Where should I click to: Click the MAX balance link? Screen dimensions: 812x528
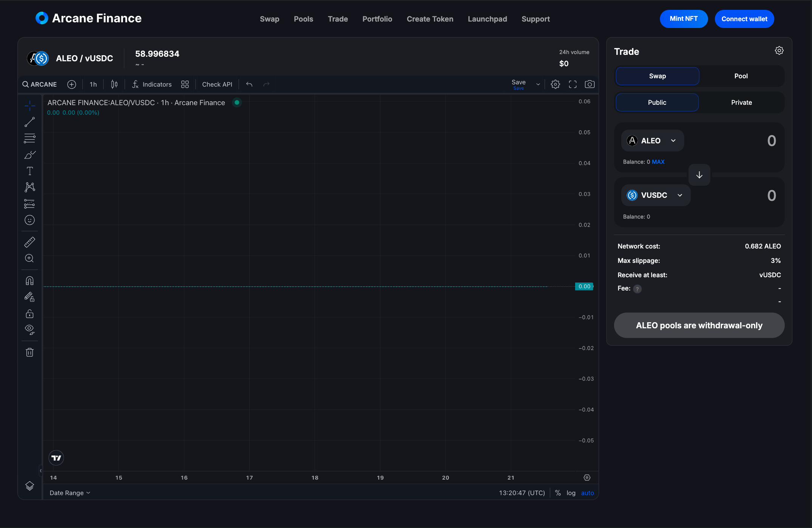coord(658,162)
